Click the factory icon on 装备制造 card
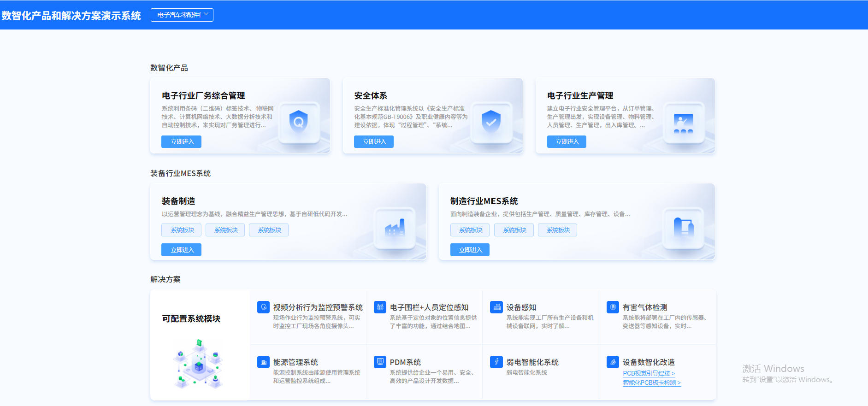 click(x=395, y=228)
